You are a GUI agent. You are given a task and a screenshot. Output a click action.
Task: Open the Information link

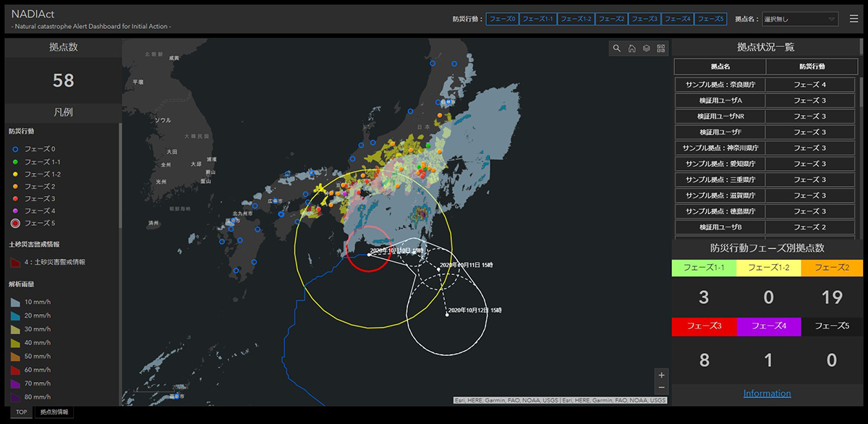click(767, 394)
